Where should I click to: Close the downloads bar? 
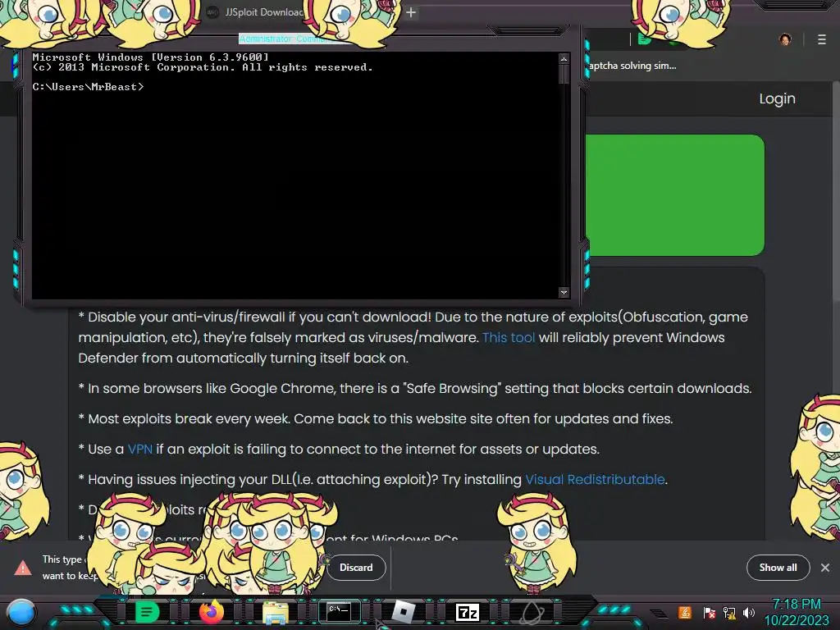825,568
